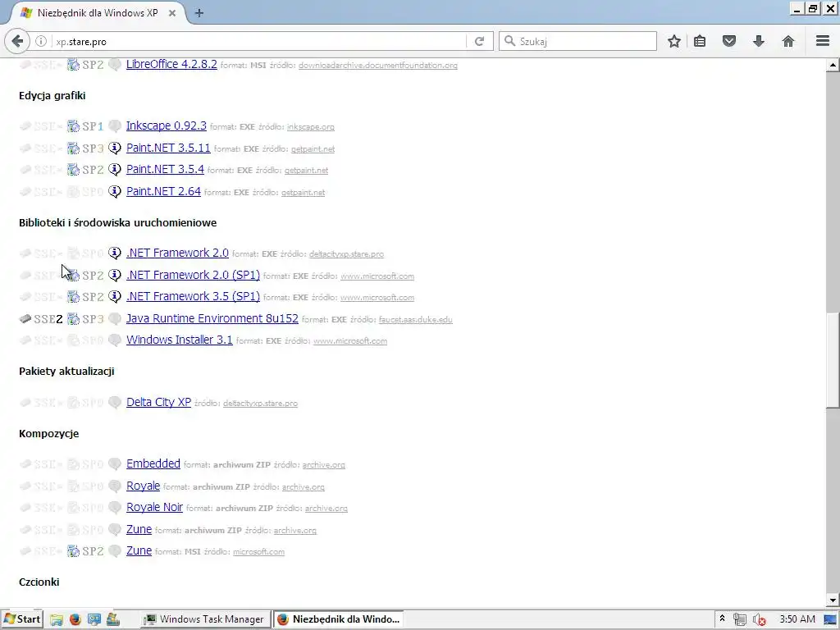
Task: Click the SP2 icon on the Zune MSI row
Action: click(x=73, y=551)
